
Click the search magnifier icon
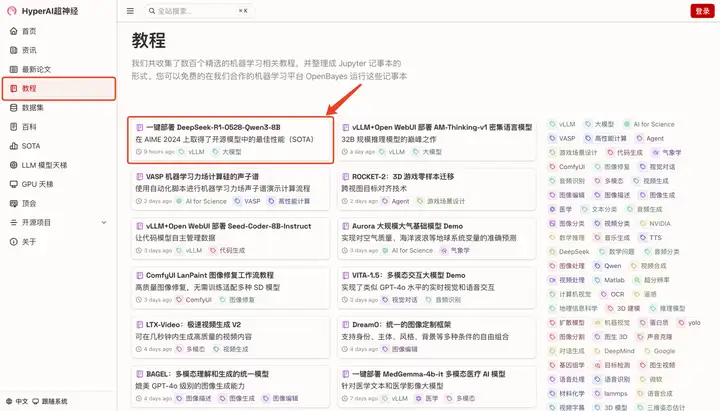coord(152,11)
